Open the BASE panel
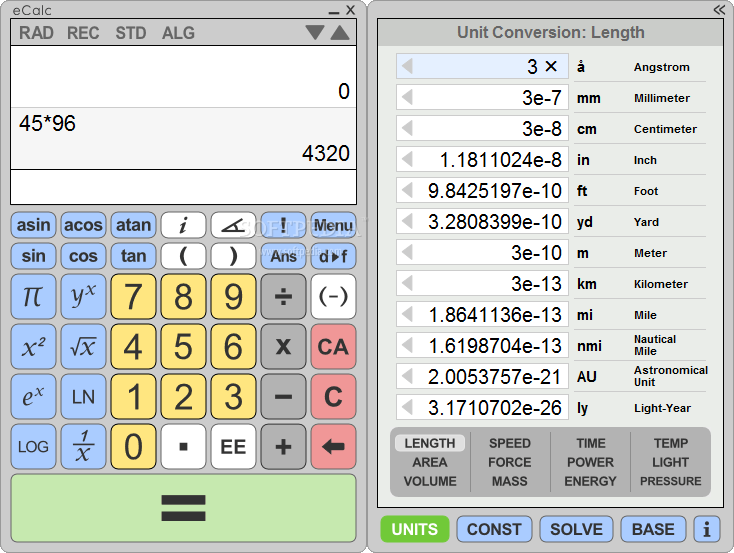The width and height of the screenshot is (734, 553). click(653, 529)
